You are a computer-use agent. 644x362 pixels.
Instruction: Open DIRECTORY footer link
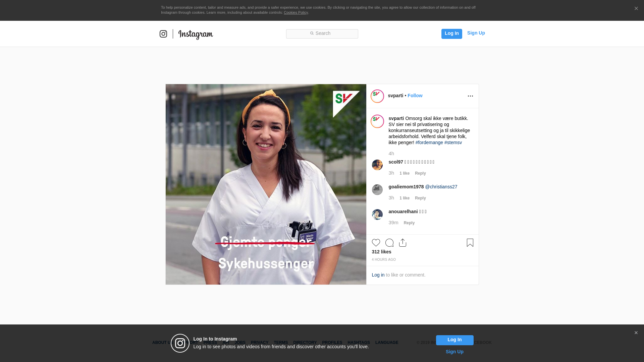pos(305,343)
